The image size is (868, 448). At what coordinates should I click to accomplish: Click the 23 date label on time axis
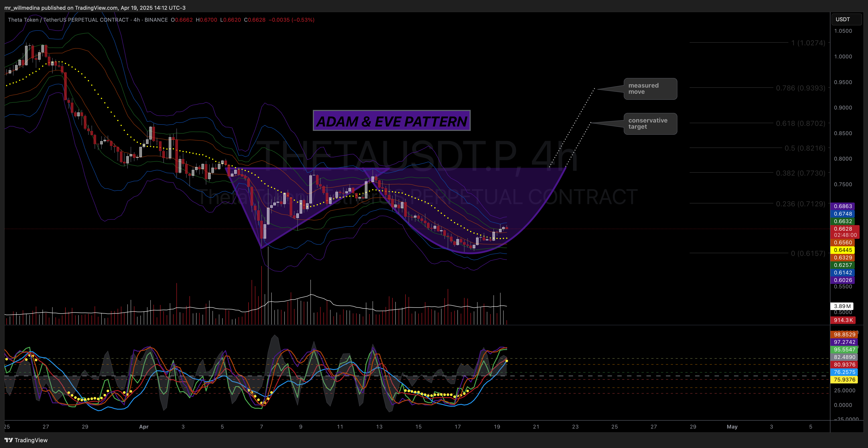click(x=575, y=427)
